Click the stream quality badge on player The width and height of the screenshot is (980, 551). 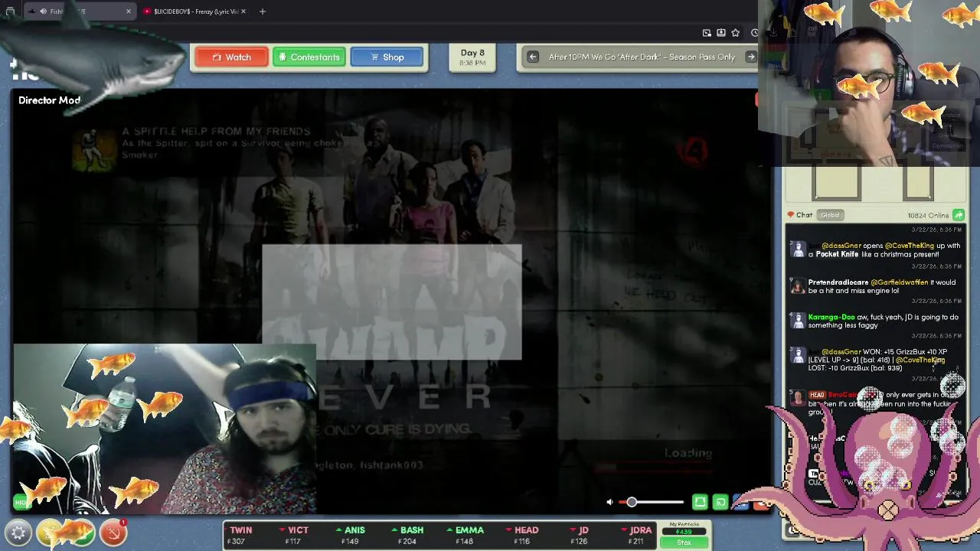(21, 502)
